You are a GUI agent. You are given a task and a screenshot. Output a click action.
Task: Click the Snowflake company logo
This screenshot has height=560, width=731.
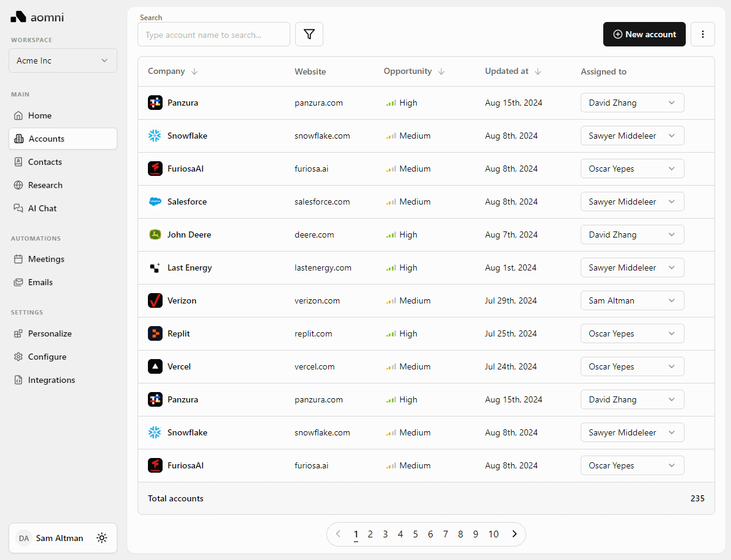pos(155,136)
